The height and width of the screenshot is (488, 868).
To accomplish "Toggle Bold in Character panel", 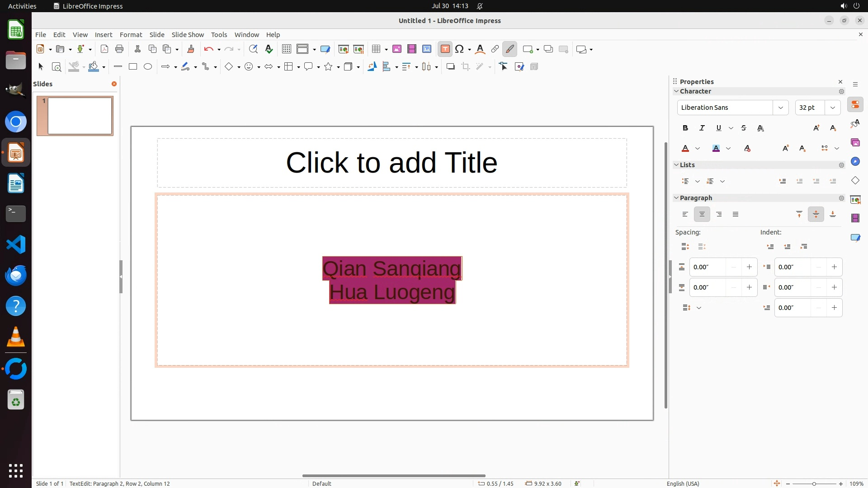I will [x=685, y=128].
